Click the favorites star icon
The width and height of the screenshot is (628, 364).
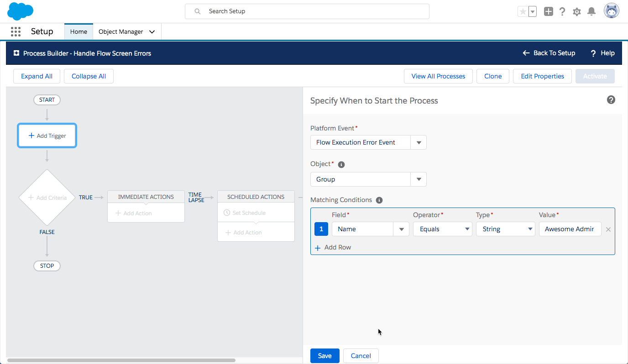[524, 10]
